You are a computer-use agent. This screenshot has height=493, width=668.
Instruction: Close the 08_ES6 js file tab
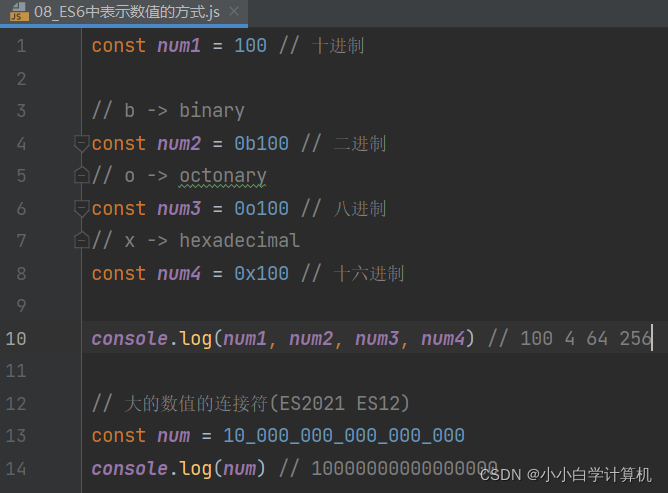234,12
